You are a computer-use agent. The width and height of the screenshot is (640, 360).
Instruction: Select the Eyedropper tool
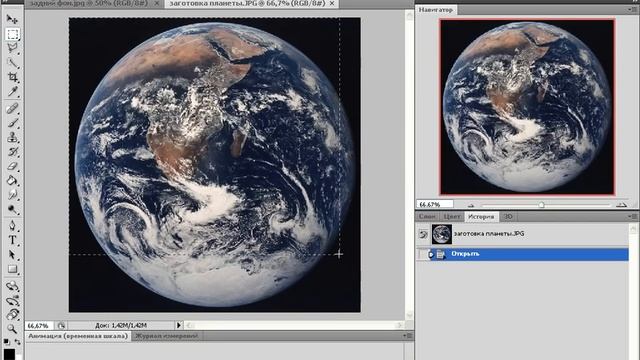(12, 91)
